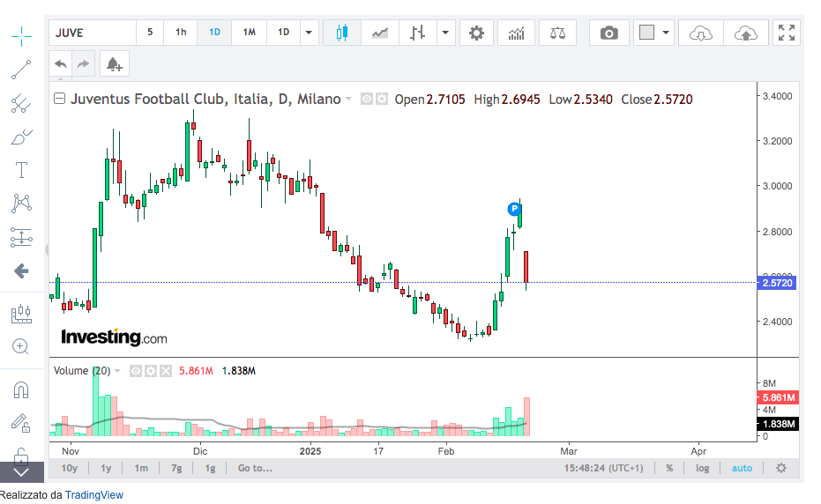Select the second 1D interval button
821x504 pixels.
point(283,33)
